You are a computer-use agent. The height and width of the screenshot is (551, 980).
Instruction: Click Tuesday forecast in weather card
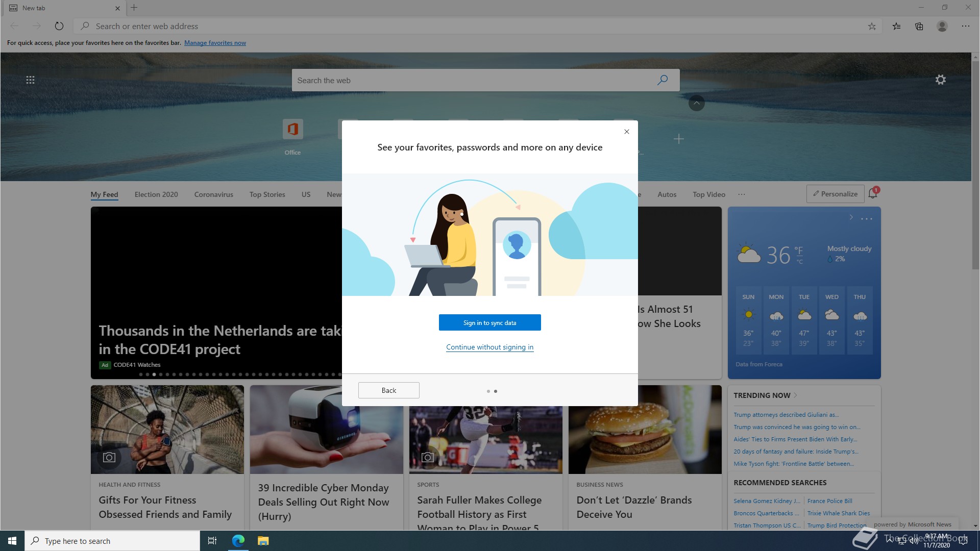(x=804, y=321)
